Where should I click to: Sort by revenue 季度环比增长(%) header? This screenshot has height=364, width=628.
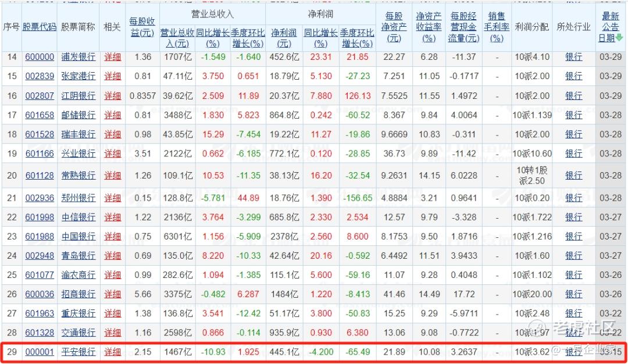tap(248, 38)
